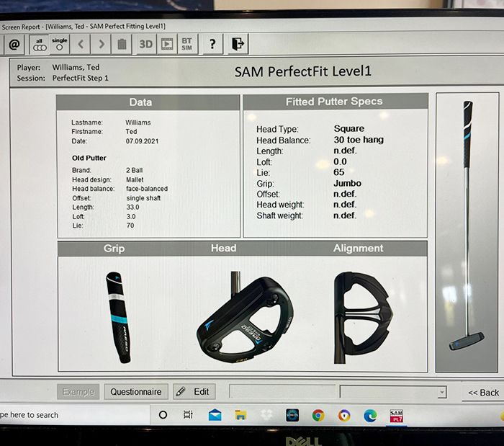
Task: Select the 'single' putt view toggle
Action: tap(60, 44)
